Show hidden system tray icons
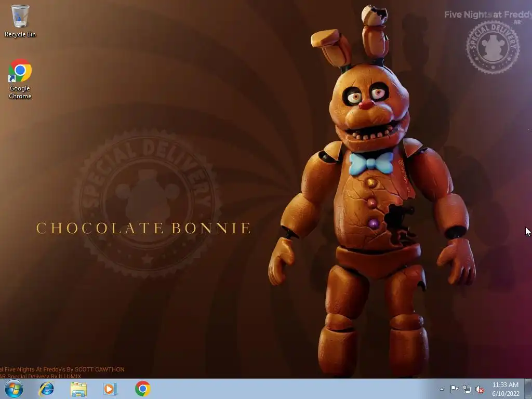Image resolution: width=532 pixels, height=399 pixels. (x=442, y=389)
